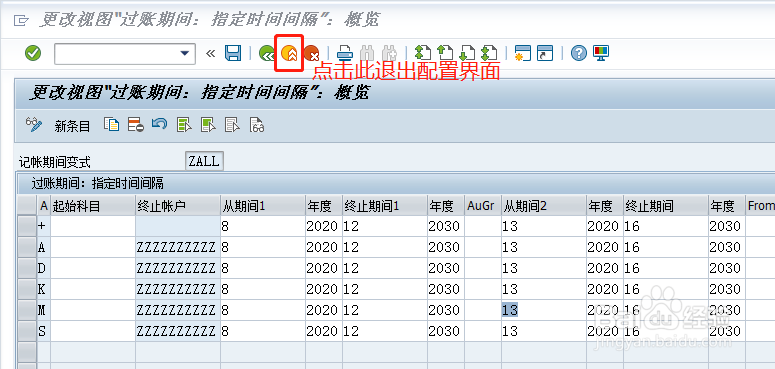Click the Copy As icon
This screenshot has height=369, width=775.
[111, 125]
